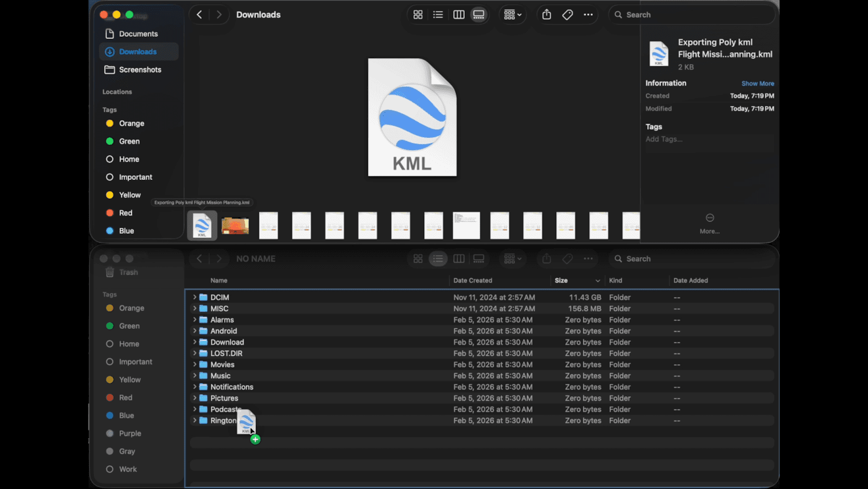This screenshot has width=868, height=489.
Task: Switch top window to icon view
Action: tap(418, 15)
